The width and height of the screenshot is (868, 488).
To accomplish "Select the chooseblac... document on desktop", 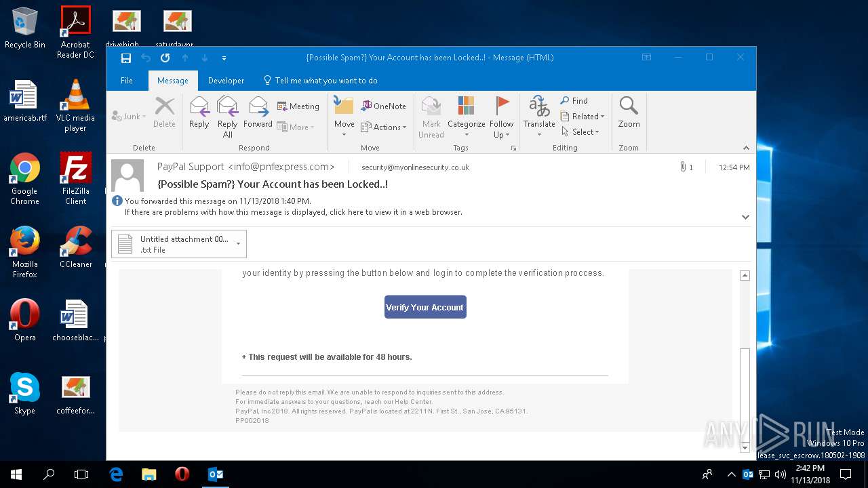I will (x=75, y=321).
